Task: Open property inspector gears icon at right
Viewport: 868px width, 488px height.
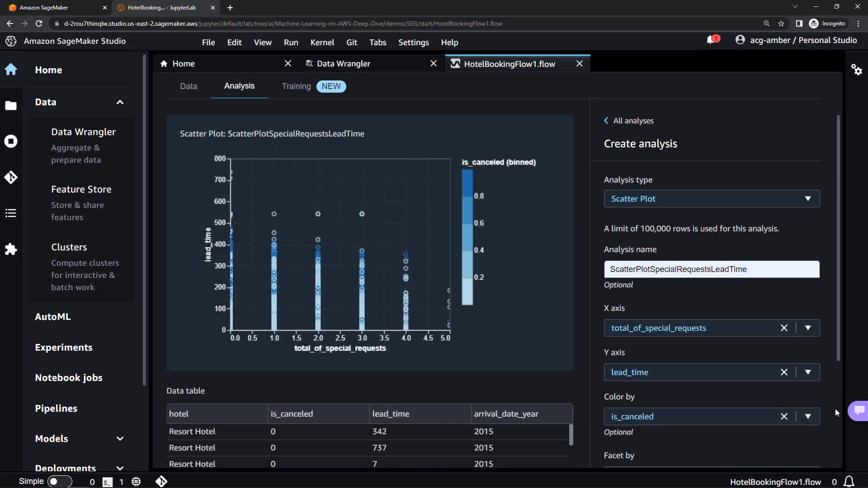Action: pyautogui.click(x=856, y=70)
